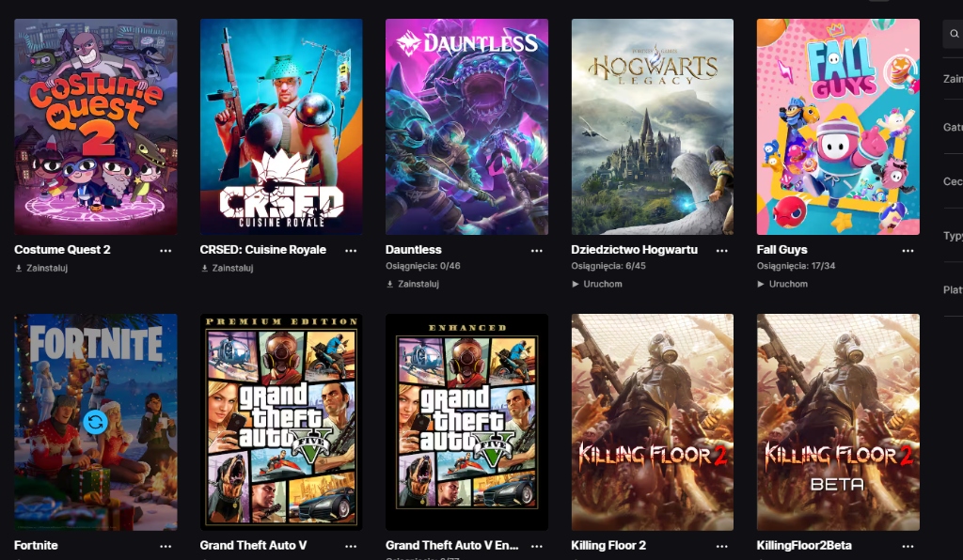This screenshot has height=560, width=963.
Task: Open the three-dot menu for Costume Quest 2
Action: tap(166, 251)
